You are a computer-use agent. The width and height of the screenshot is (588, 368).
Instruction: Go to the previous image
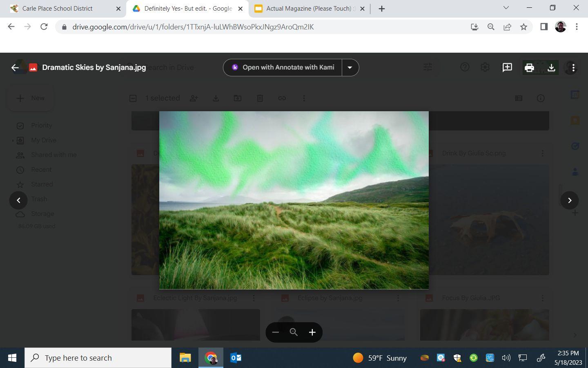[x=18, y=200]
